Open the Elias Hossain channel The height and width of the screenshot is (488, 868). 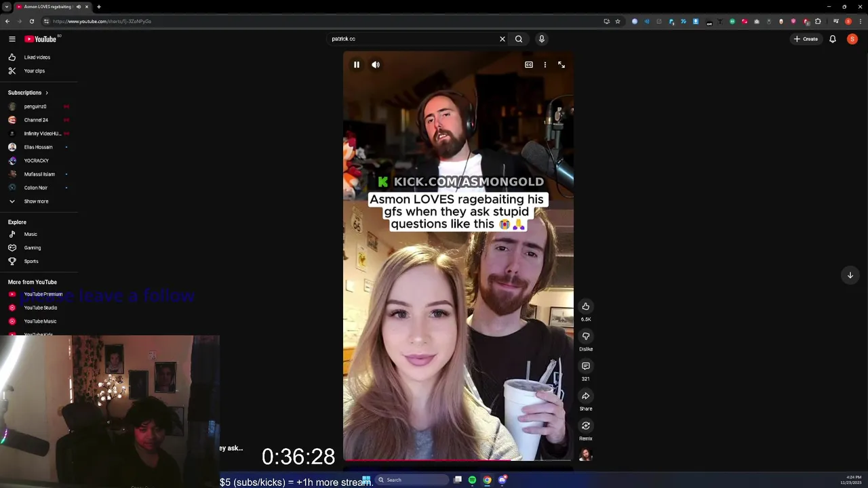pos(37,147)
